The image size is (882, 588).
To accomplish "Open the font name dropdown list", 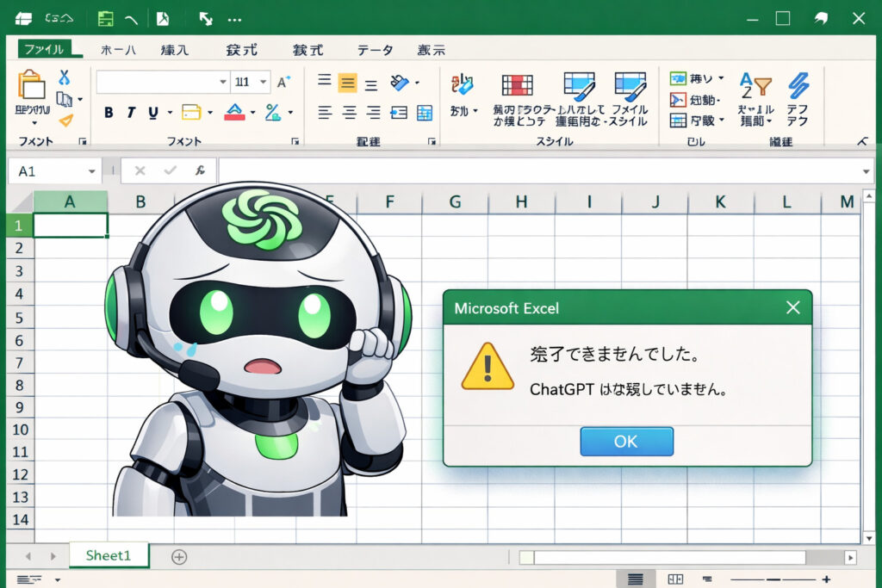I will [x=222, y=82].
